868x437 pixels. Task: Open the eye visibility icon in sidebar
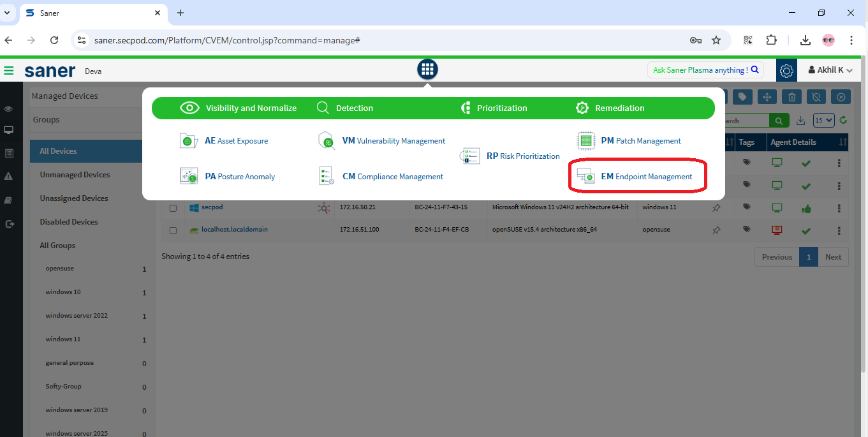[9, 109]
